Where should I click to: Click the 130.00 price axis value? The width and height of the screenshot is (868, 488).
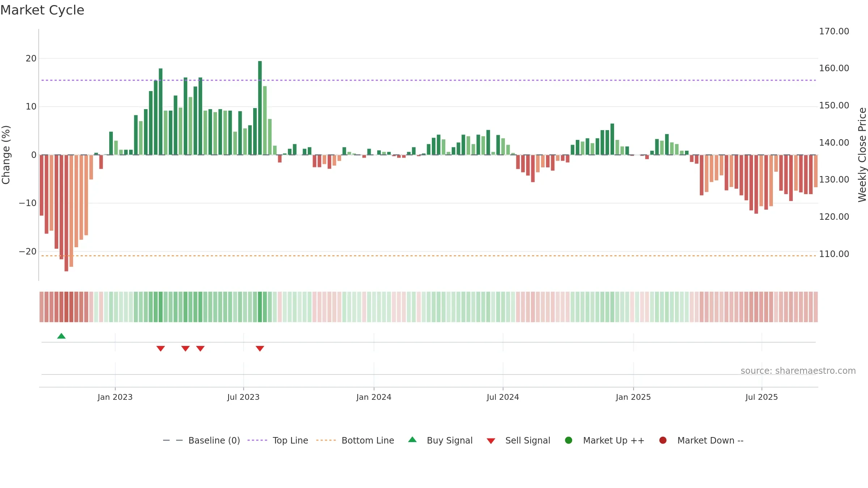[x=834, y=180]
